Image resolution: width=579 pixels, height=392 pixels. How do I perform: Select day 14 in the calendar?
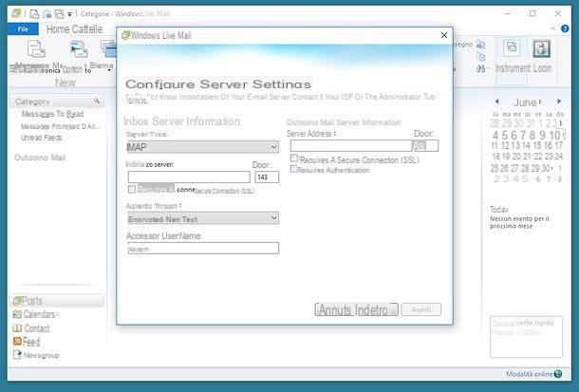point(526,145)
